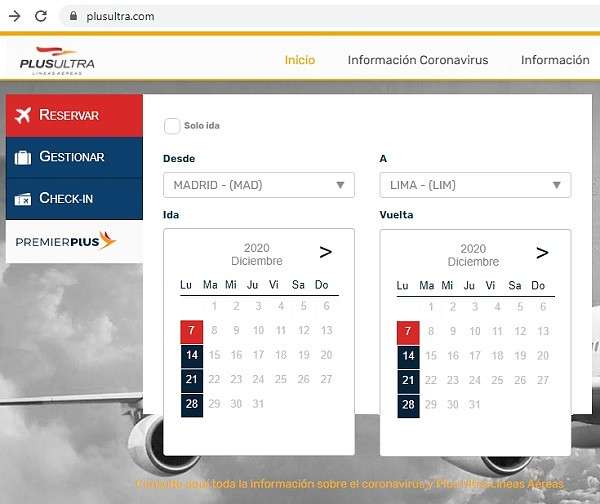Click the airplane icon on Reservar
Viewport: 600px width, 504px height.
[x=23, y=115]
